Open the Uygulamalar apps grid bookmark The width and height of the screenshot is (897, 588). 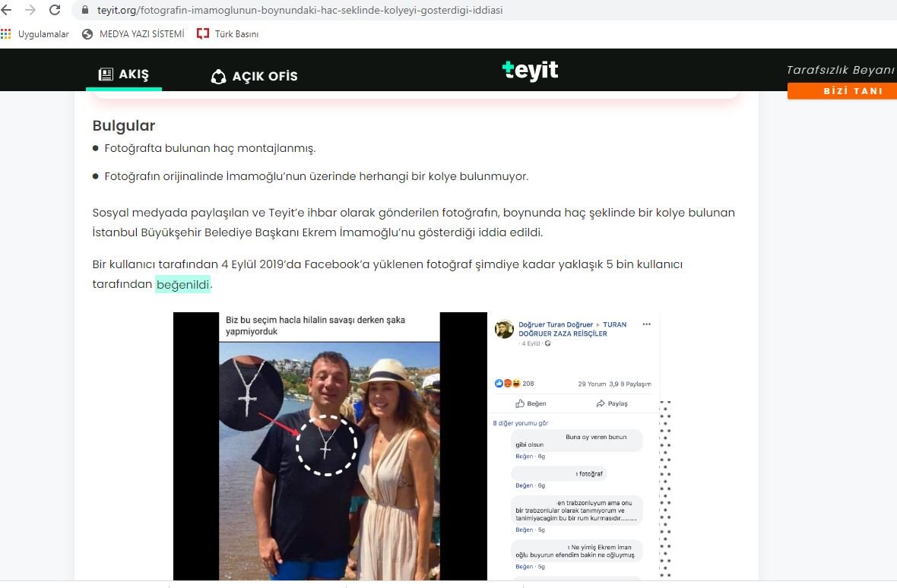tap(35, 34)
